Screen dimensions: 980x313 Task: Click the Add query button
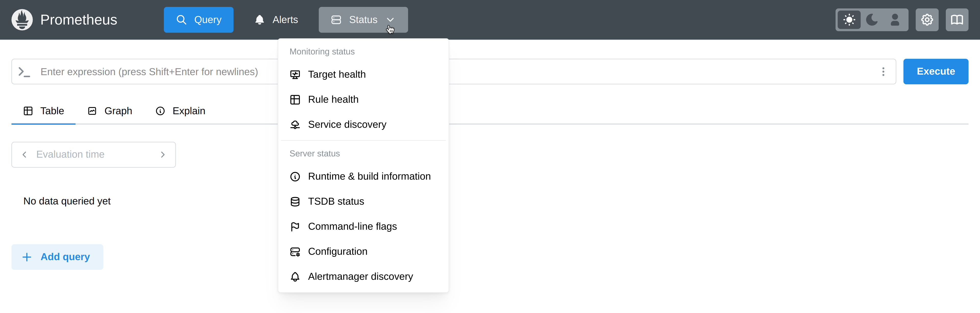57,257
